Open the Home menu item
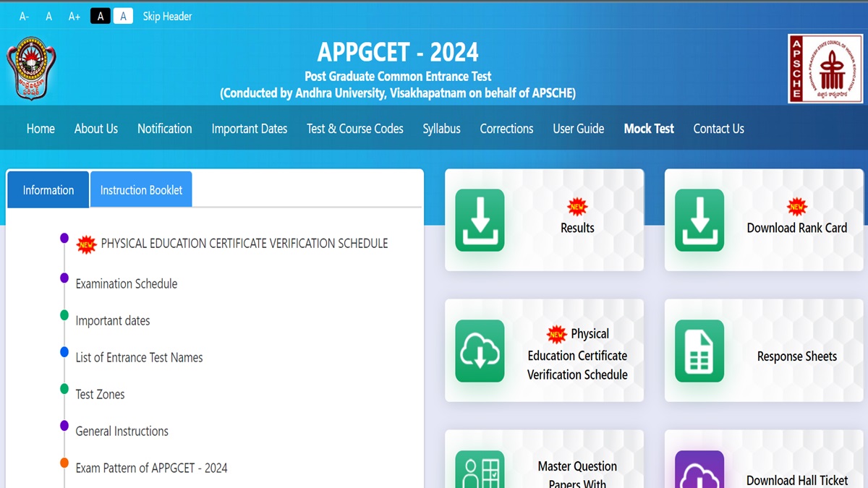868x488 pixels. tap(41, 129)
